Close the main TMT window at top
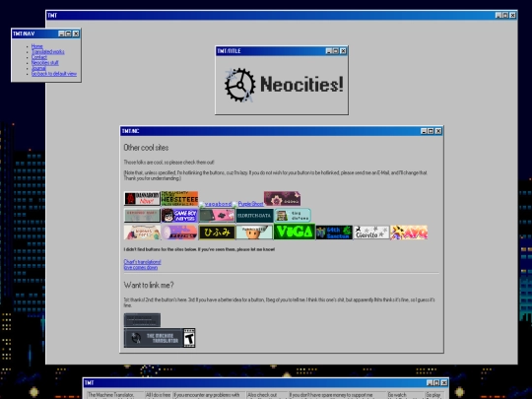Image resolution: width=532 pixels, height=399 pixels. (x=512, y=15)
